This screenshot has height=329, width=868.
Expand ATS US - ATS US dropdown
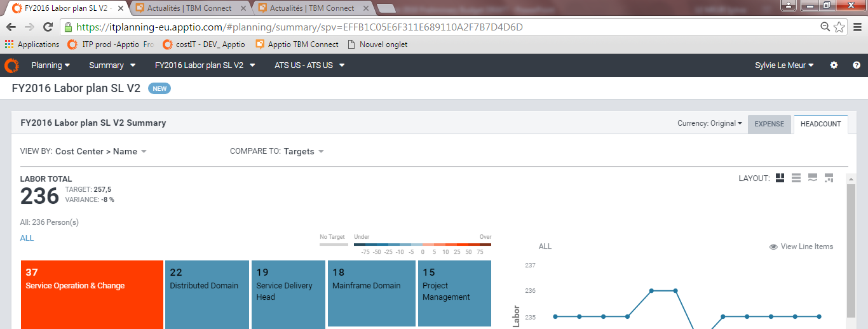tap(309, 65)
